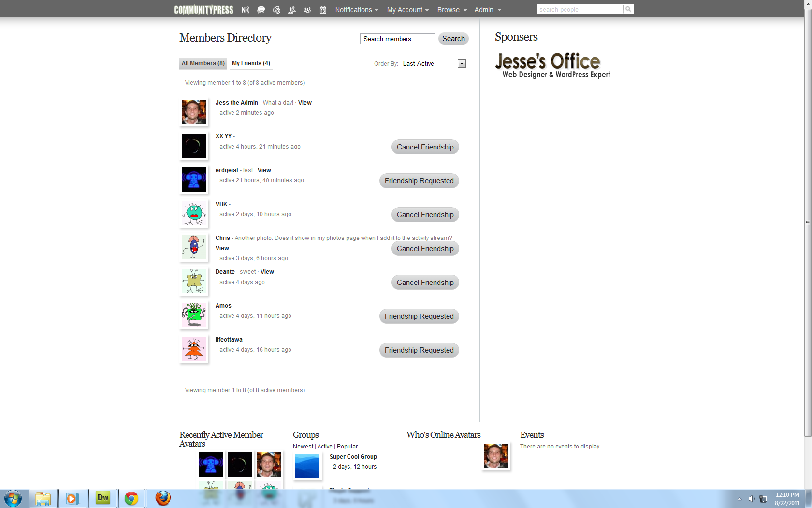Switch to Google Chrome in taskbar
The image size is (812, 508).
131,498
